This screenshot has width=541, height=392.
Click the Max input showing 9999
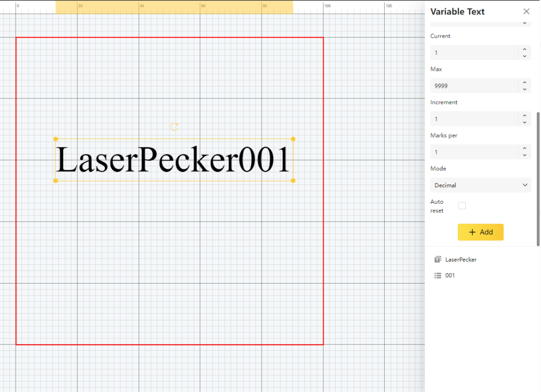474,86
